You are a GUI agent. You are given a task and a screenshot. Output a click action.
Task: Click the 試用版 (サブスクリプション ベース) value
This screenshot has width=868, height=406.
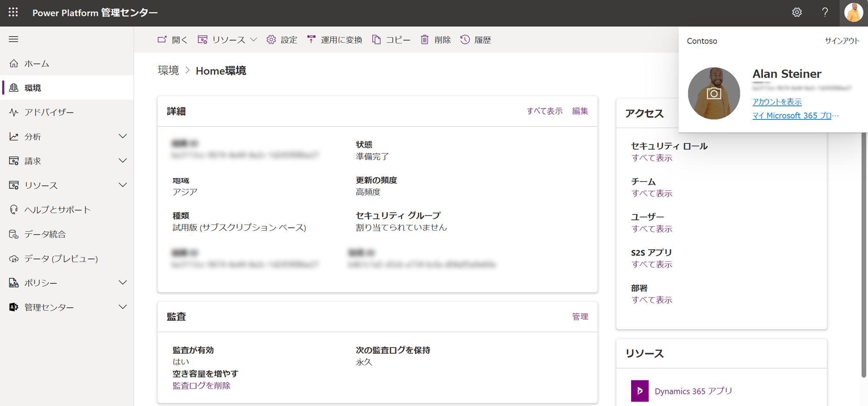click(x=239, y=228)
